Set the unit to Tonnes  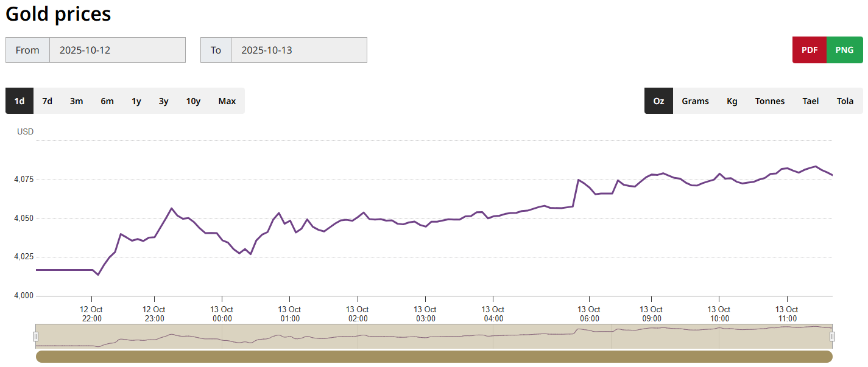point(770,101)
